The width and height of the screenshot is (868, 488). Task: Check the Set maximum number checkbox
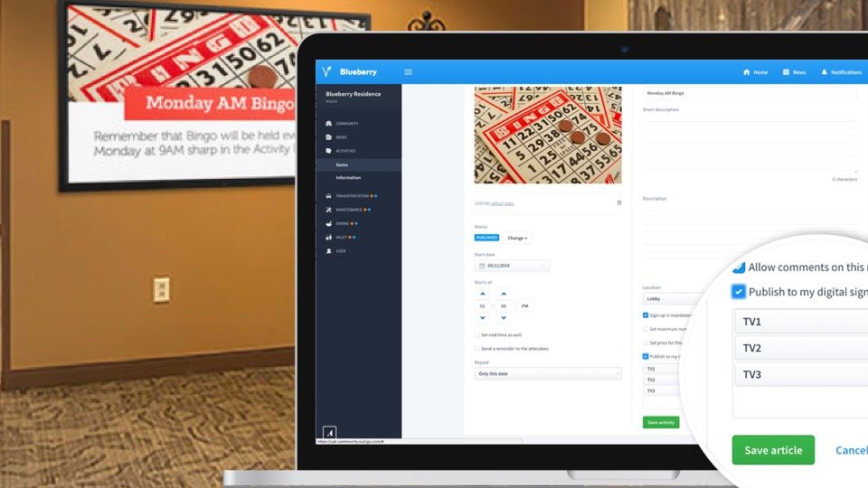click(646, 329)
